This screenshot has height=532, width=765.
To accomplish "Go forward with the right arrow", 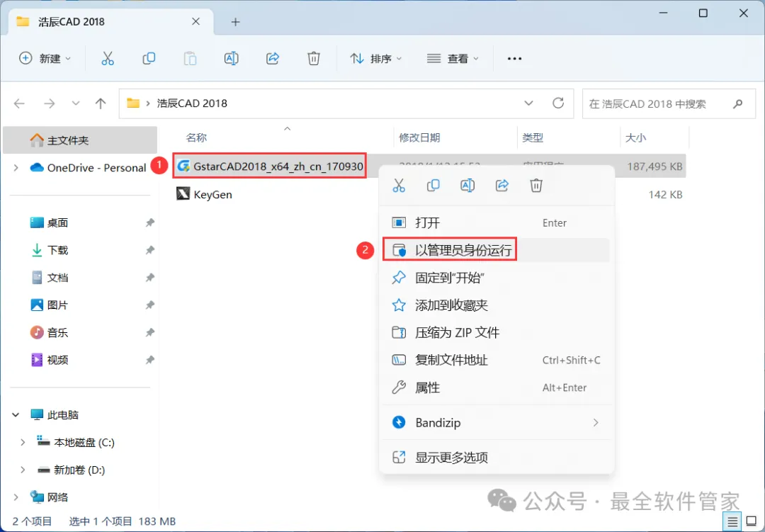I will (x=50, y=103).
